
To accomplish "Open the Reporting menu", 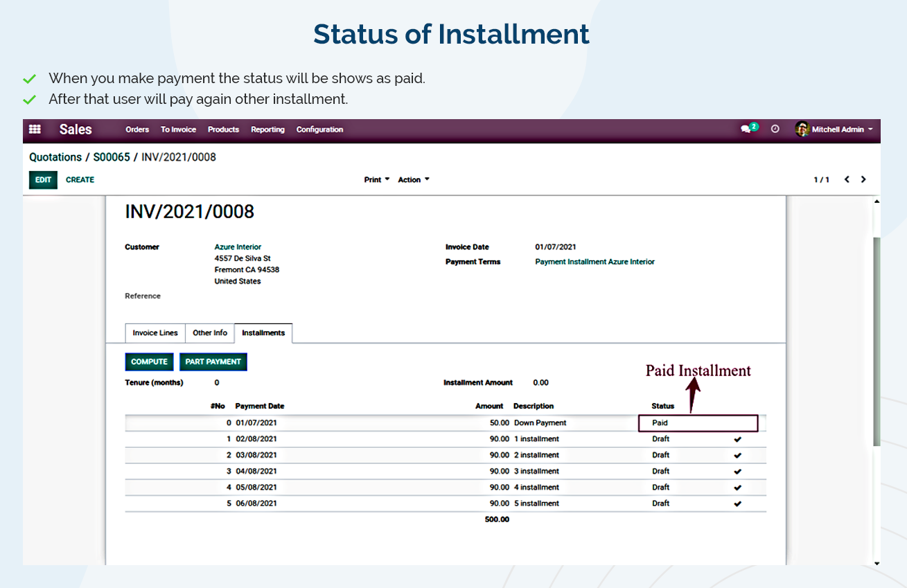I will tap(267, 130).
